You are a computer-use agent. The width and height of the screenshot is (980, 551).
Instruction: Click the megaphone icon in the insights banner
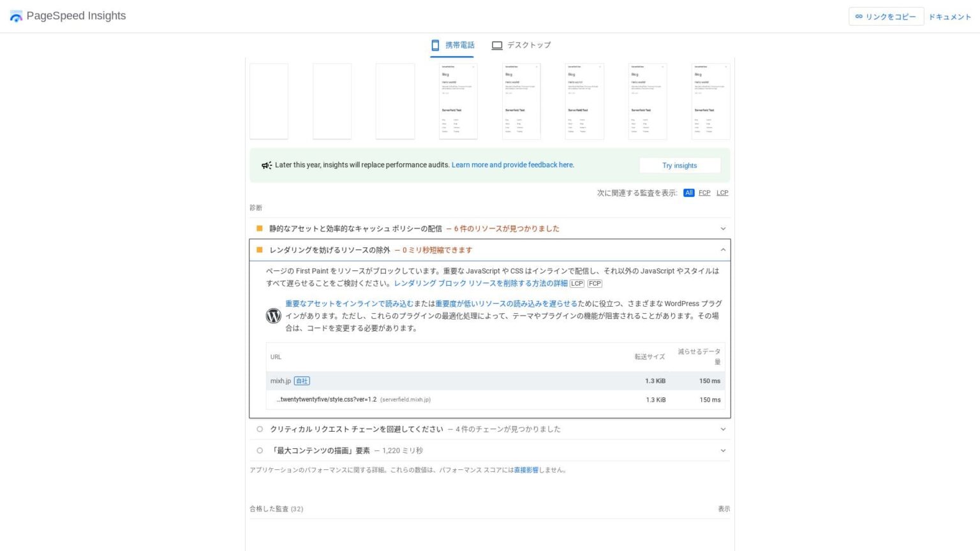coord(266,165)
